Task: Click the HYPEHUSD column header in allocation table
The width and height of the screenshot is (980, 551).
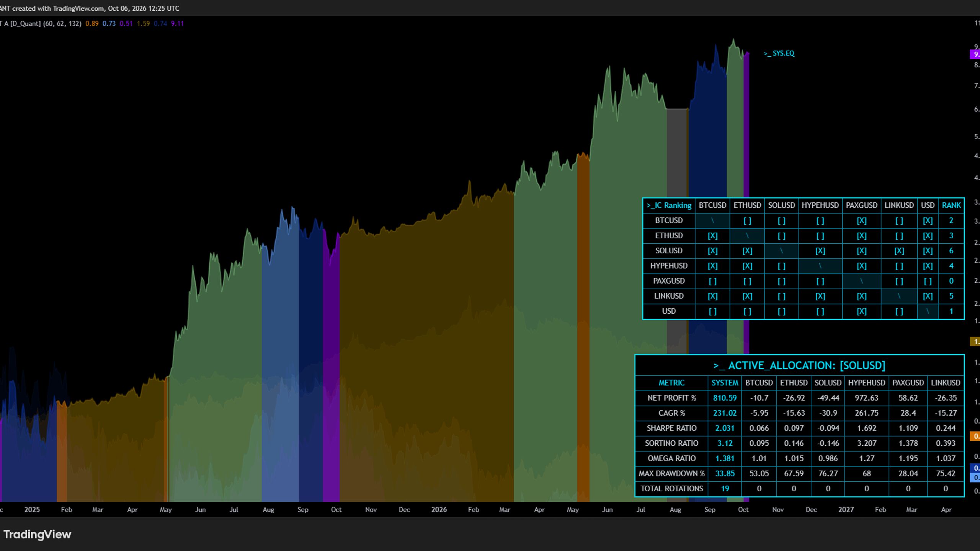Action: 867,383
